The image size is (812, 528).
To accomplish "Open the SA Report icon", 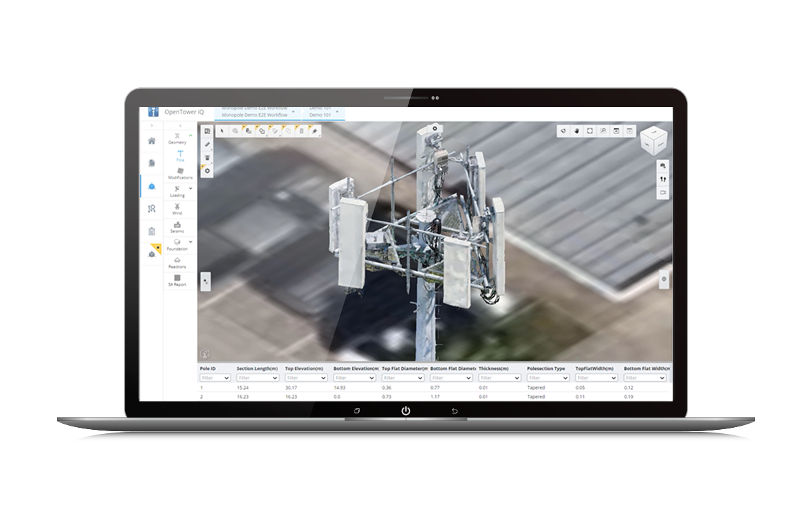I will tap(177, 278).
